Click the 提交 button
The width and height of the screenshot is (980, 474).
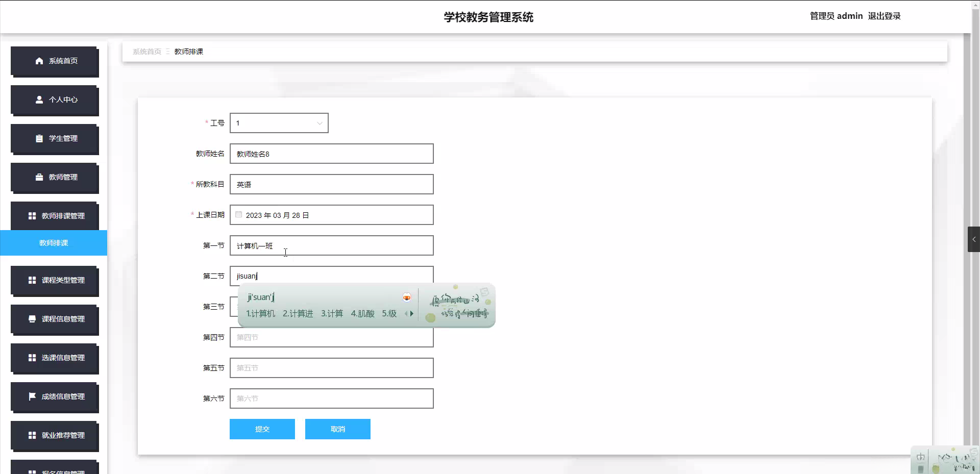262,429
